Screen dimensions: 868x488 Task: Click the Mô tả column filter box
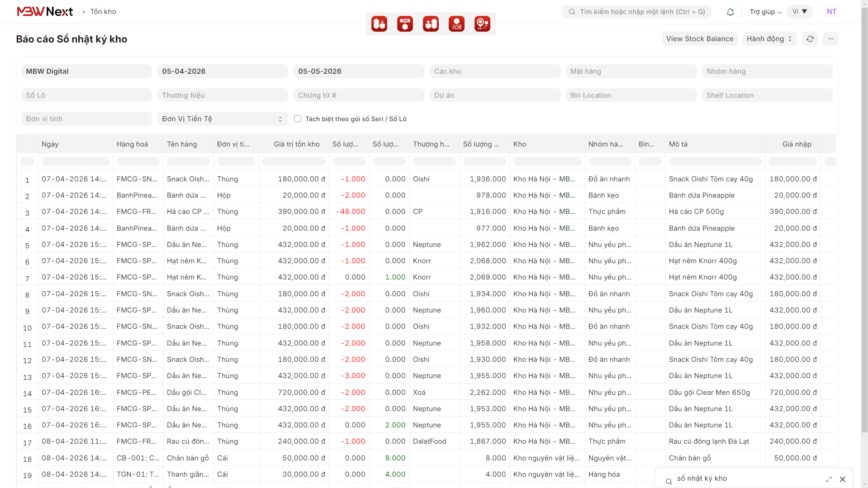(x=715, y=161)
